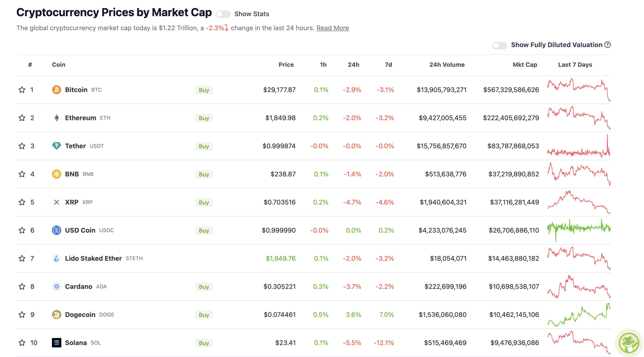Viewport: 644px width, 357px height.
Task: Favorite BNB with the star icon
Action: click(22, 174)
